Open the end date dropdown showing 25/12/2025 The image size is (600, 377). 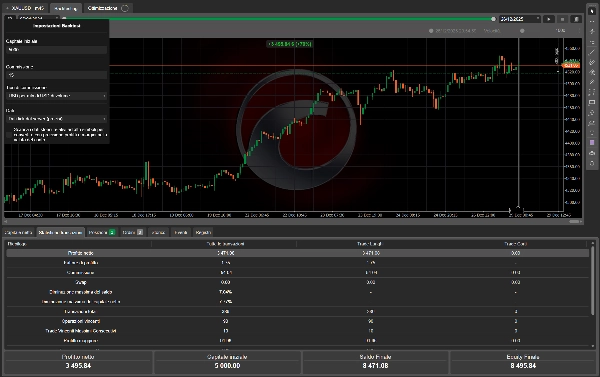(x=520, y=19)
